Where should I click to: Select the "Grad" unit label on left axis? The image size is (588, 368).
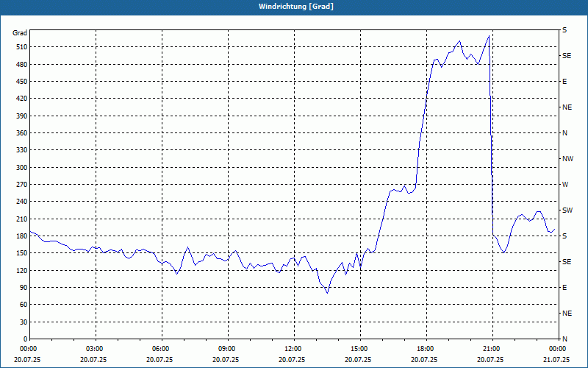click(20, 33)
